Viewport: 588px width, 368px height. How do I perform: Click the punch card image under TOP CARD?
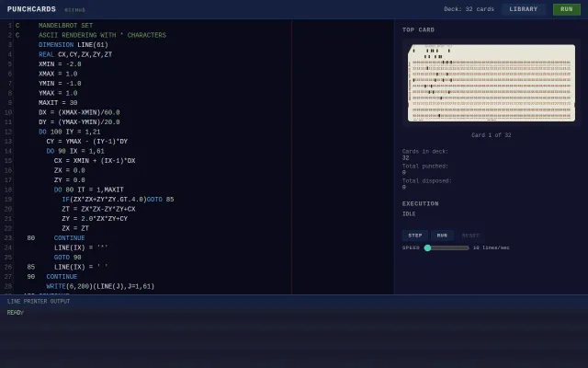point(492,83)
